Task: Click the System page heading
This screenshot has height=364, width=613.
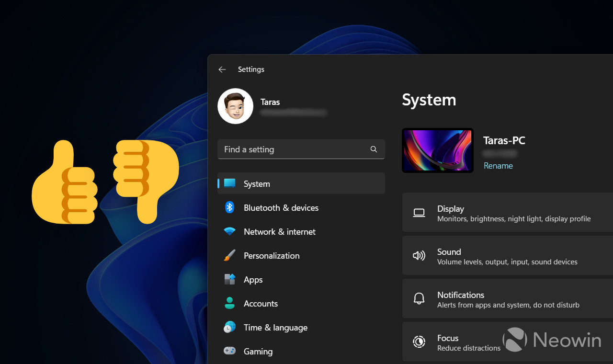Action: click(x=429, y=100)
